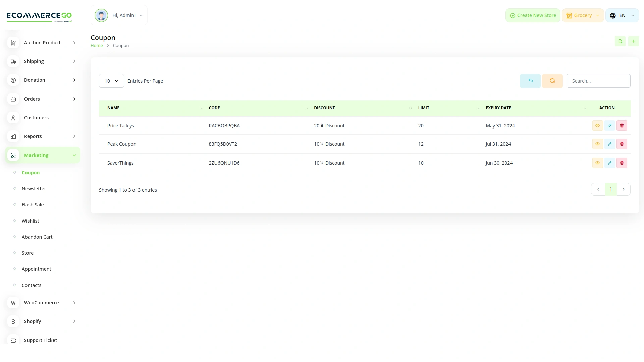View the Peak Coupon details
Viewport: 644px width, 362px height.
[597, 144]
